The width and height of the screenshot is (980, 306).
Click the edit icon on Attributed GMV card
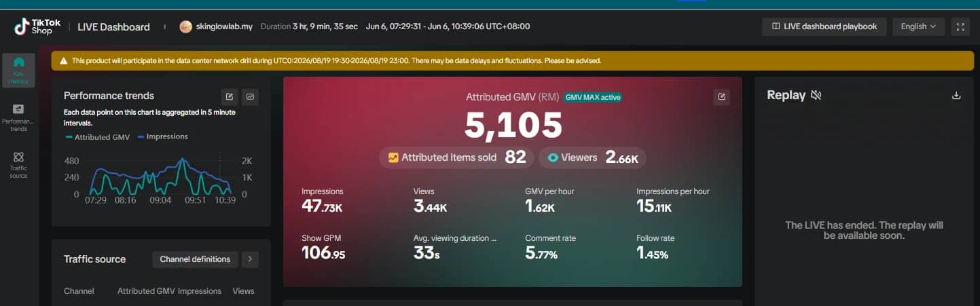click(x=721, y=97)
